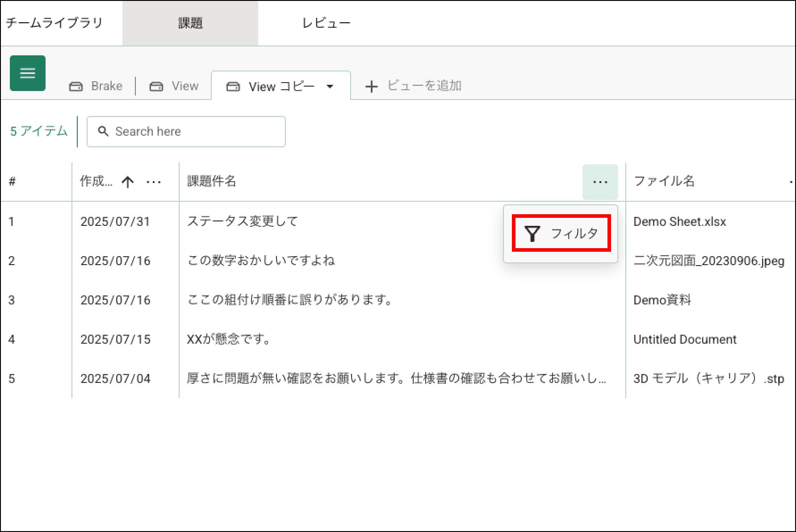Click the Brake view icon
Image resolution: width=796 pixels, height=532 pixels.
(76, 86)
